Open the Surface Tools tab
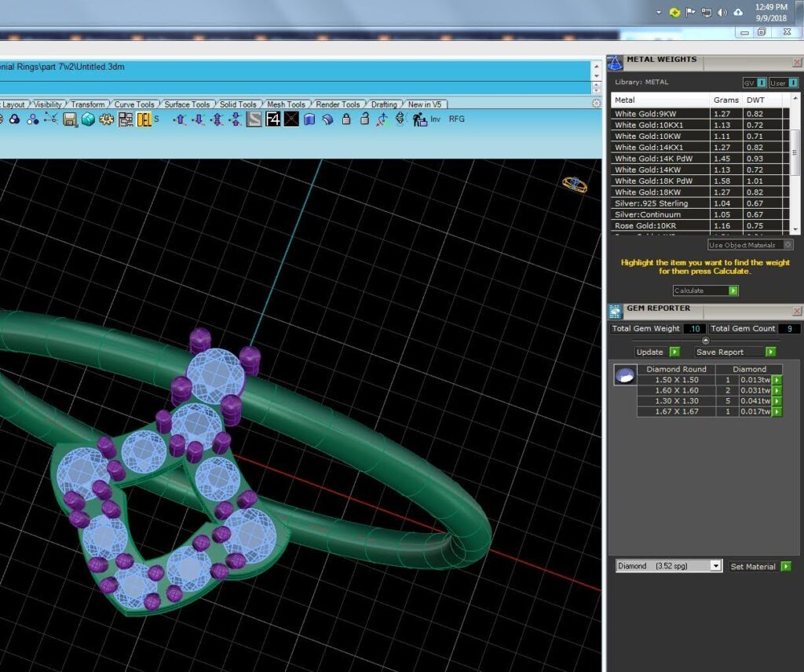The height and width of the screenshot is (672, 804). tap(187, 104)
